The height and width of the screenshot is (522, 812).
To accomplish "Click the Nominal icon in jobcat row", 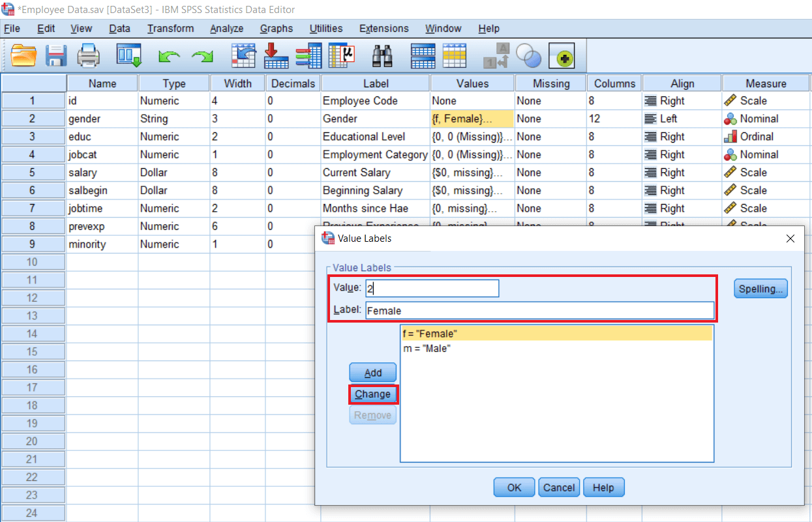I will (730, 154).
